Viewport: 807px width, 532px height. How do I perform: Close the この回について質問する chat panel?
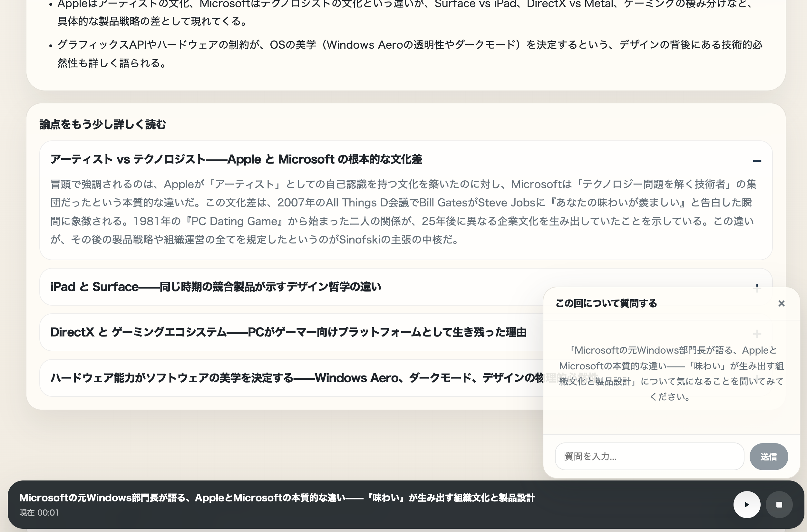(x=781, y=303)
